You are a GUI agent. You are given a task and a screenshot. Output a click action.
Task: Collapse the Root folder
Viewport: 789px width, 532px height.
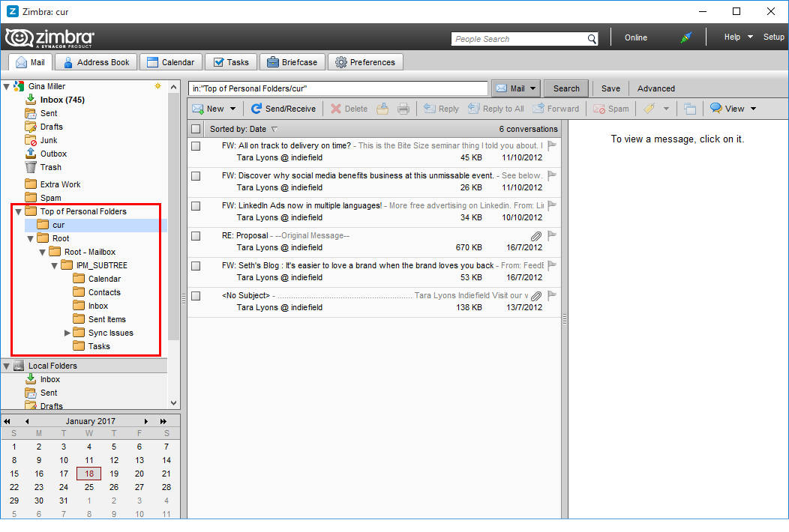(31, 239)
